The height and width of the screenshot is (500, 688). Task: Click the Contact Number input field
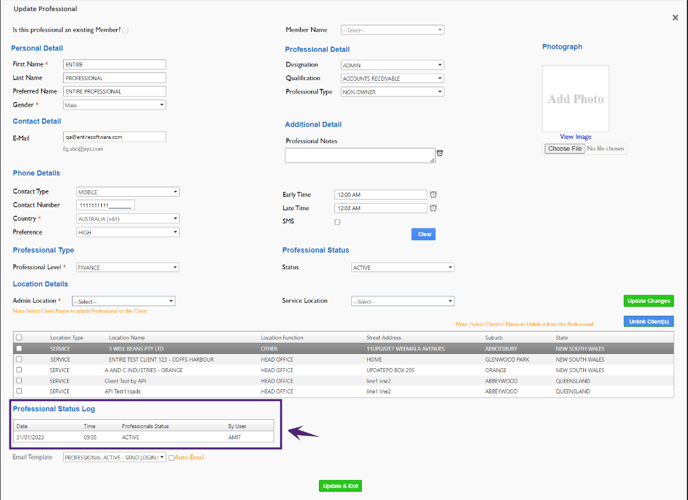tap(105, 205)
